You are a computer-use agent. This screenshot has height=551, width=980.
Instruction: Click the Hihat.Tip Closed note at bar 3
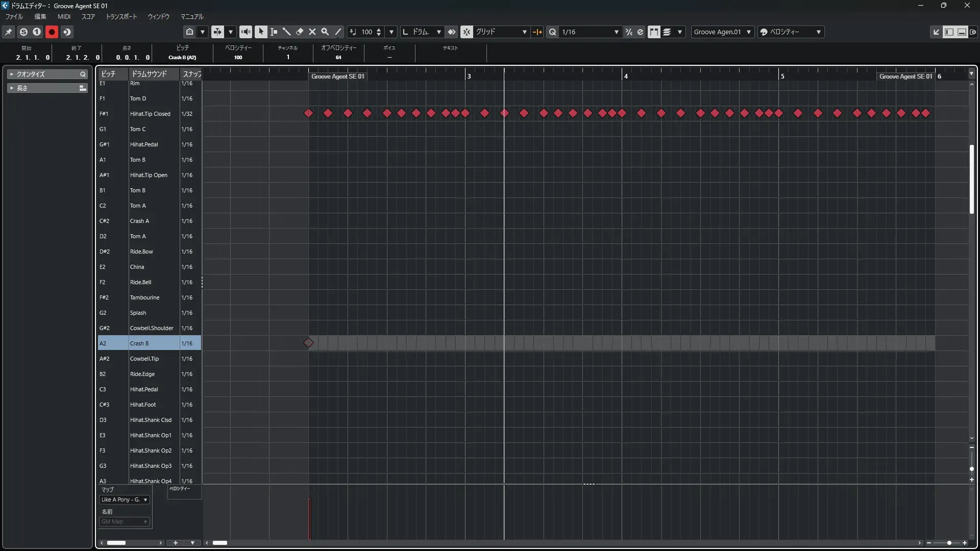point(465,113)
